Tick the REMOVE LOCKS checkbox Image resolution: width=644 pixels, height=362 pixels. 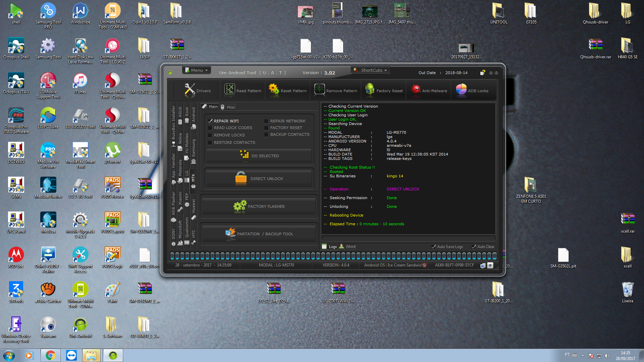pos(210,135)
